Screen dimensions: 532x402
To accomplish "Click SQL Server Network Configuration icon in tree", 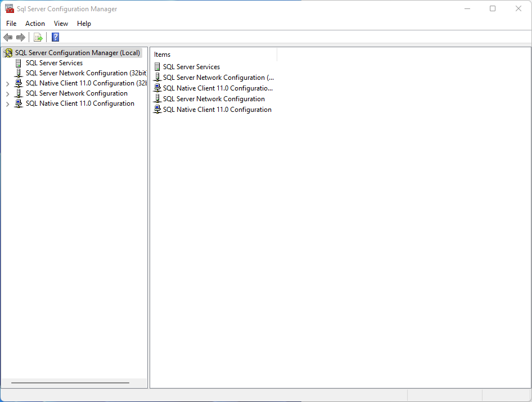I will pyautogui.click(x=19, y=94).
